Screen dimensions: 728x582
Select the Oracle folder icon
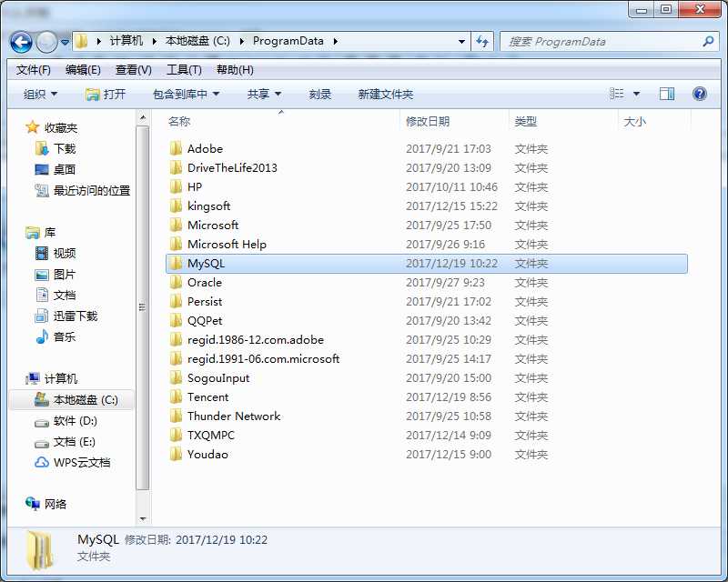click(176, 282)
